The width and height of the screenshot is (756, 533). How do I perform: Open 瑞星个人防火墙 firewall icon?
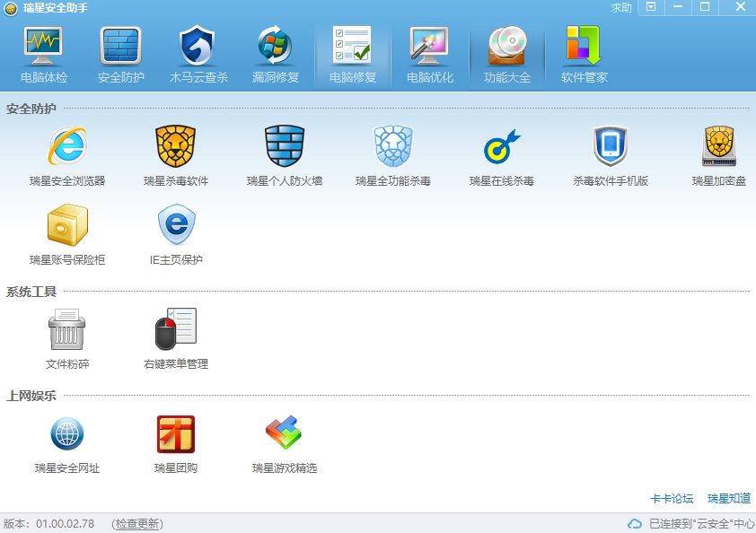coord(285,146)
